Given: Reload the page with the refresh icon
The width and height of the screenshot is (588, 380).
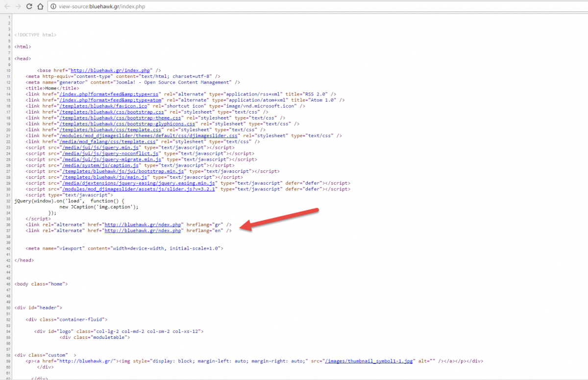Looking at the screenshot, I should tap(29, 7).
